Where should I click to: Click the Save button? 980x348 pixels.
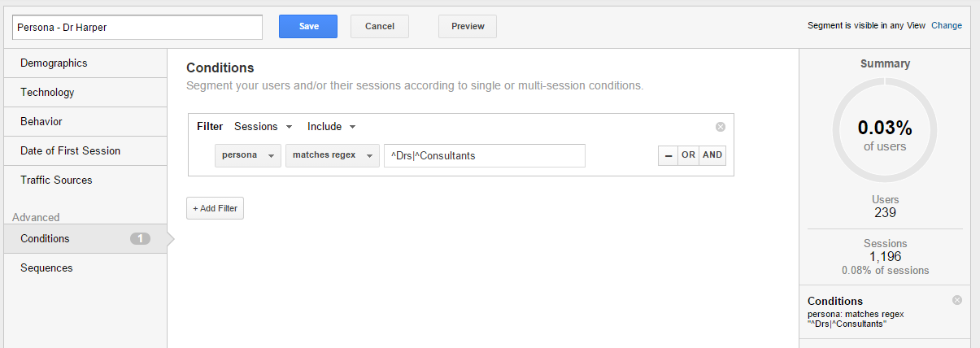(308, 26)
